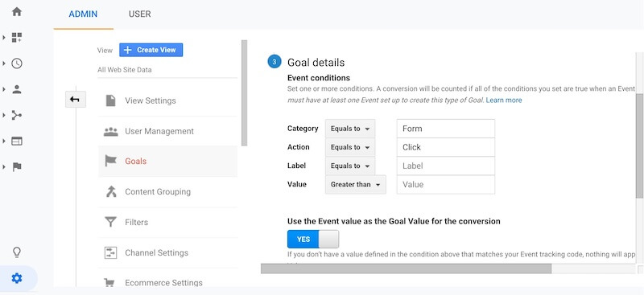Viewport: 644px width, 295px height.
Task: Open Channel Settings menu item
Action: [x=167, y=252]
